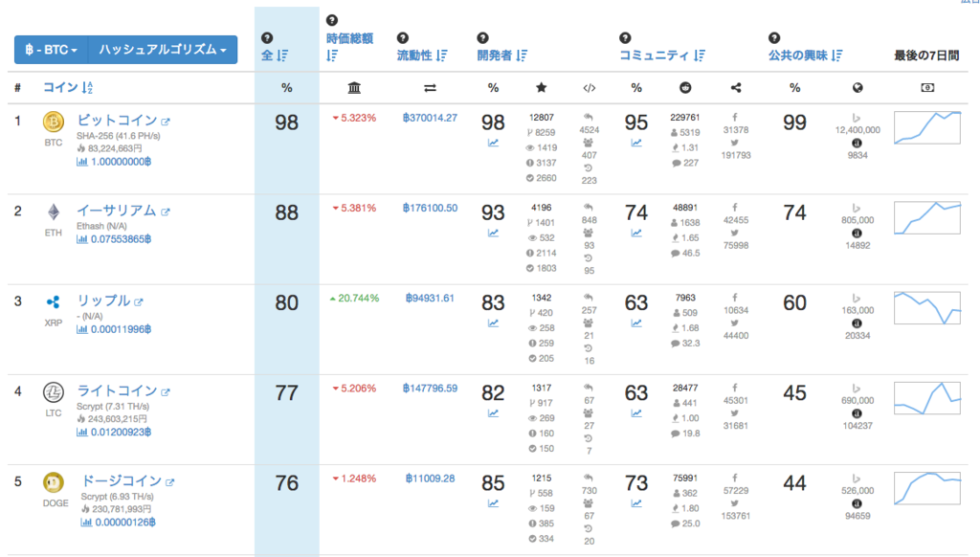Open the ฿ - BTC currency dropdown

(x=52, y=50)
